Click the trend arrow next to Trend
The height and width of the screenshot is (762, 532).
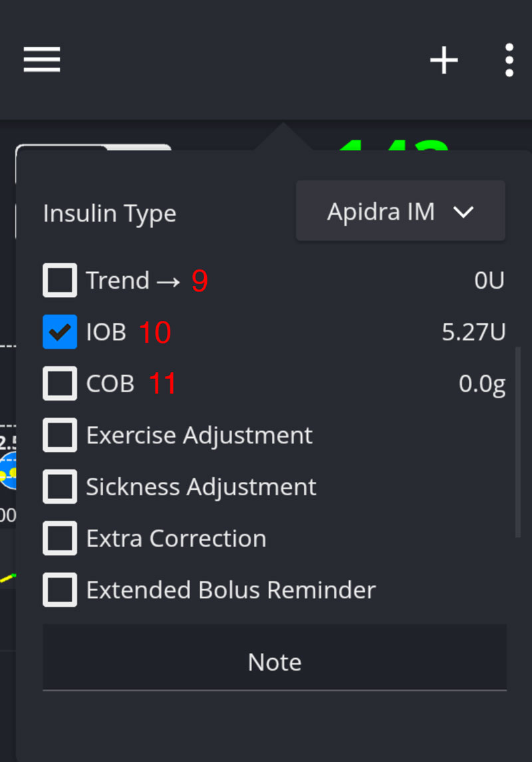[x=168, y=281]
